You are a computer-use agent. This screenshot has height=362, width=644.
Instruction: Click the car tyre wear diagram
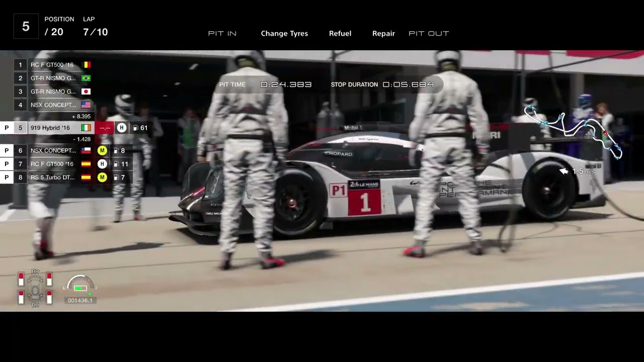point(35,288)
